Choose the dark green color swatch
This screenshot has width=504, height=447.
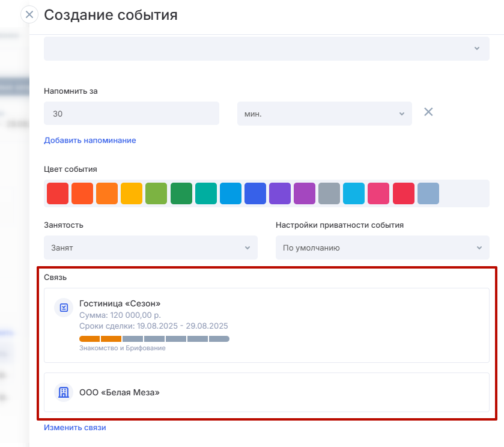click(181, 193)
